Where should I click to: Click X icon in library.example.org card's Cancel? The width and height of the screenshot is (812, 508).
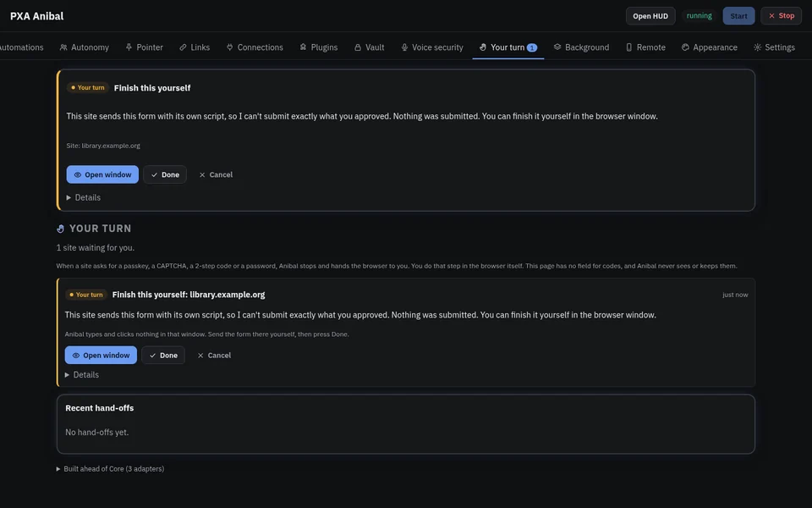(201, 355)
